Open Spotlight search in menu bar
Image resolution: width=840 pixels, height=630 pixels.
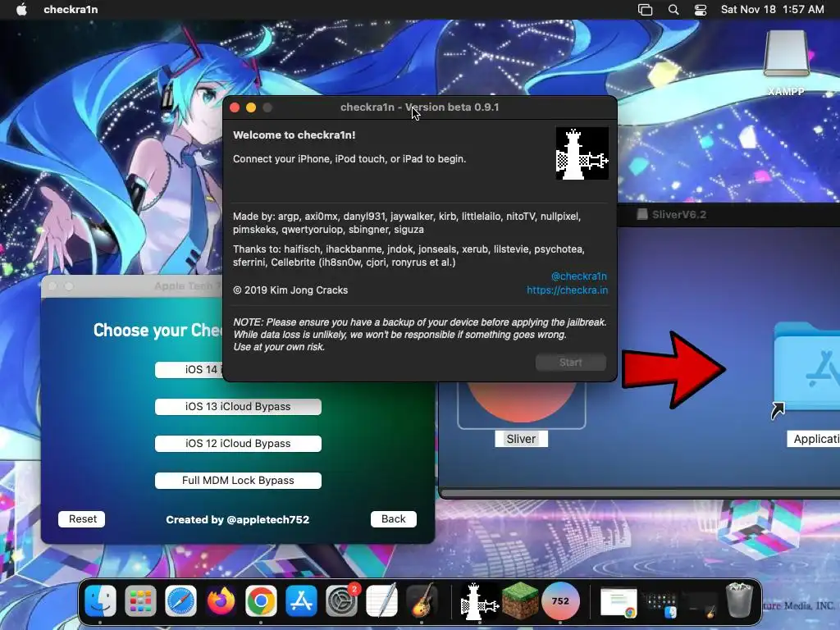[673, 9]
